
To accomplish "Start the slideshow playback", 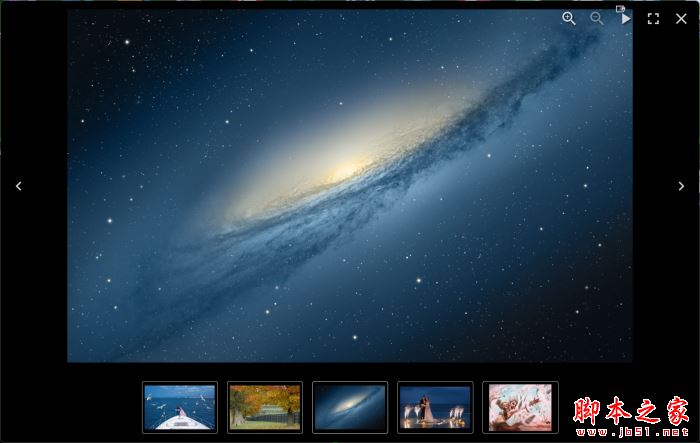I will point(625,18).
